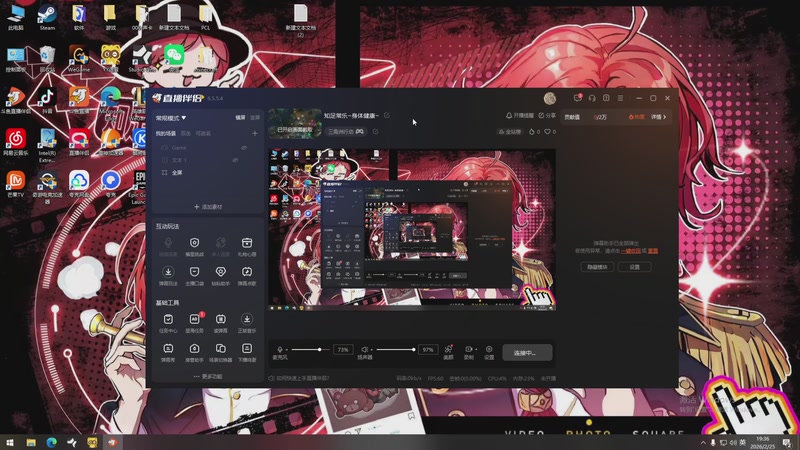Click the 隐藏模块 button

[x=597, y=267]
